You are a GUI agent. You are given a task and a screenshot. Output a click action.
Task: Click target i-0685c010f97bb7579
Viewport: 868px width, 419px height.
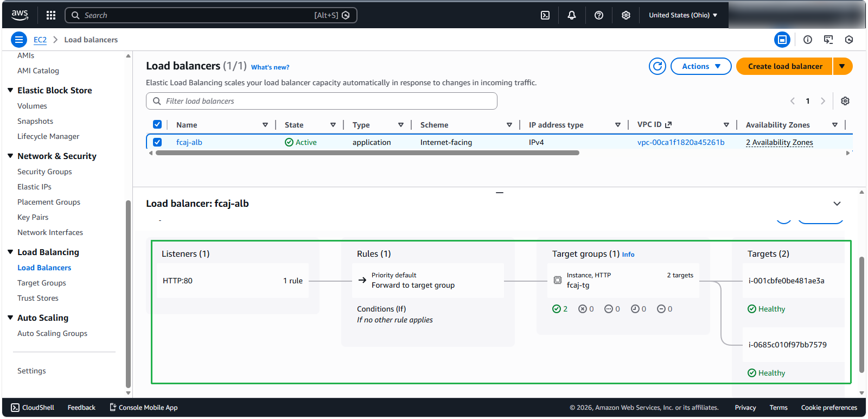coord(788,345)
